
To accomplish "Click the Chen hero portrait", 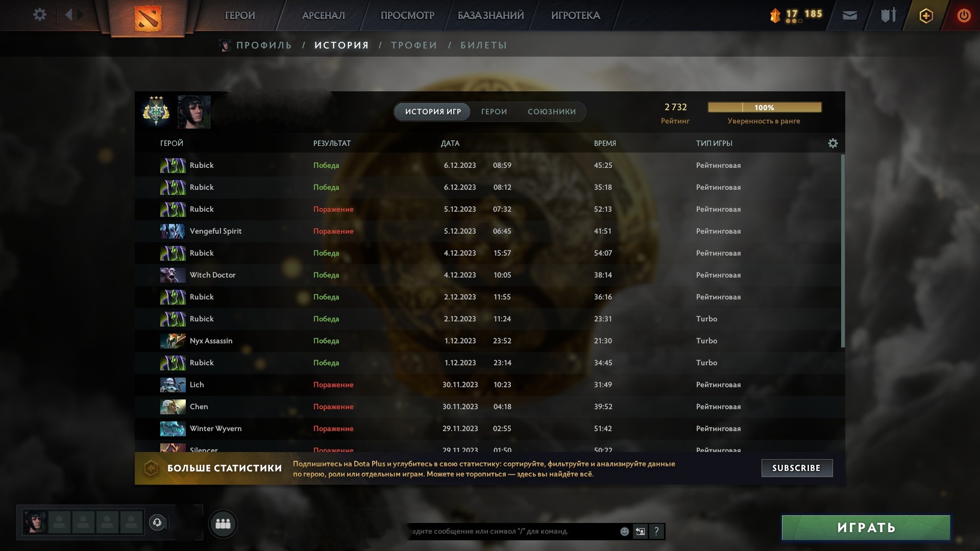I will (x=173, y=407).
